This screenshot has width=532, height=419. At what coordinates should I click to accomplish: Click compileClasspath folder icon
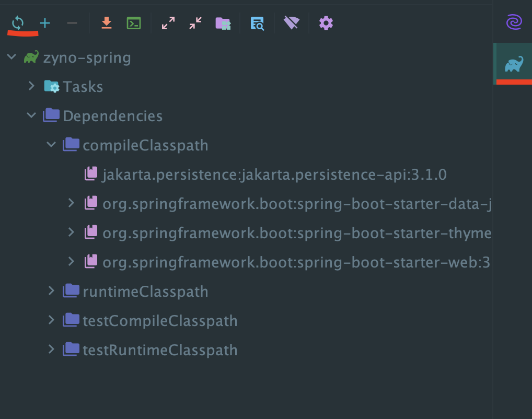pyautogui.click(x=71, y=144)
